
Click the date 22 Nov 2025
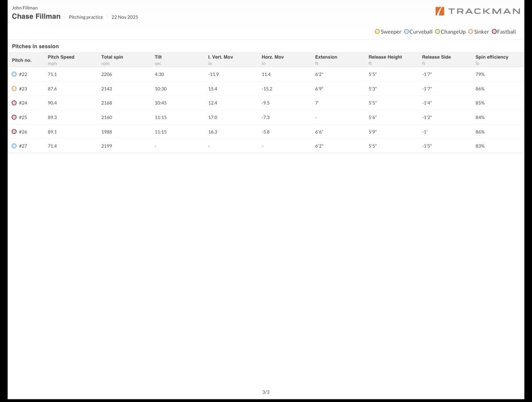125,17
